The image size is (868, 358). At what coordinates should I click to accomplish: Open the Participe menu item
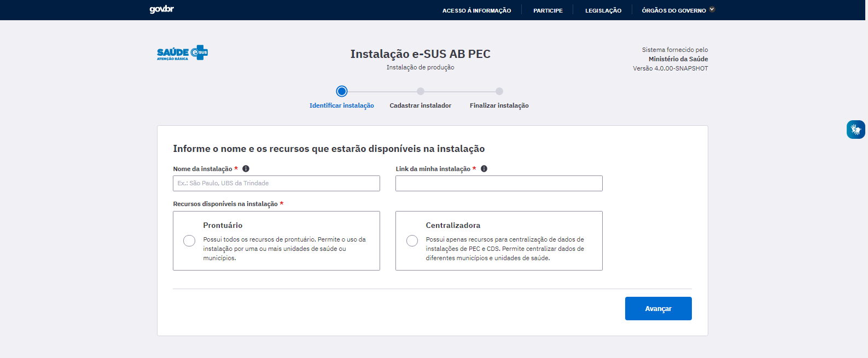(x=548, y=10)
